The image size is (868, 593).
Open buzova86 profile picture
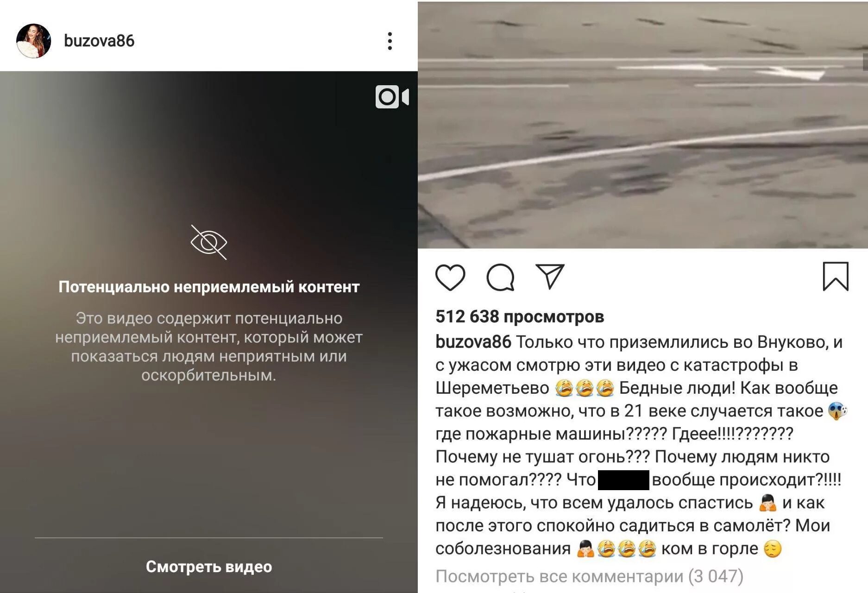33,41
